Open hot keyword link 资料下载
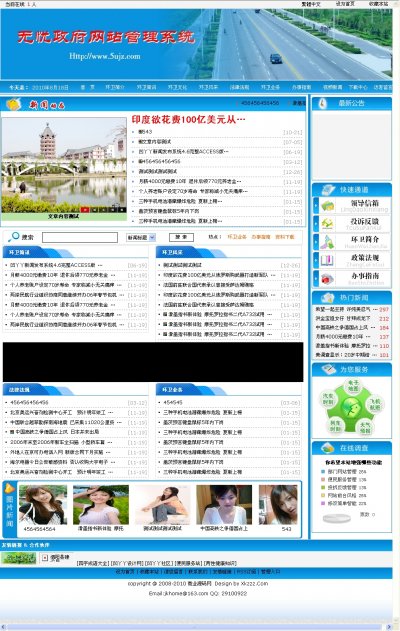400x631 pixels. 285,237
